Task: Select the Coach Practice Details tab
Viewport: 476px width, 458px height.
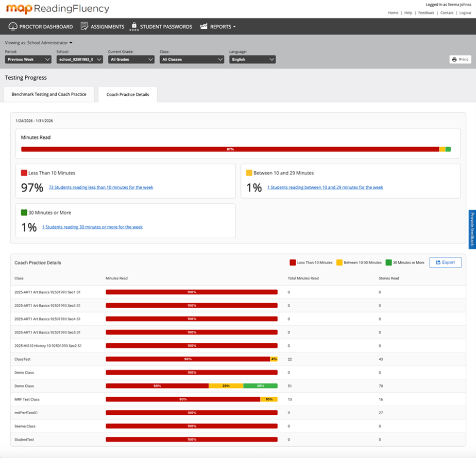Action: click(128, 95)
